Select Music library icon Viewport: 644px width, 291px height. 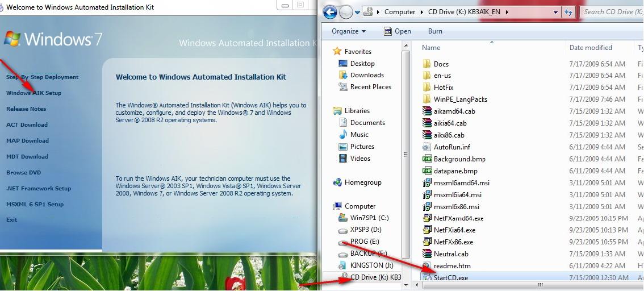click(x=343, y=134)
